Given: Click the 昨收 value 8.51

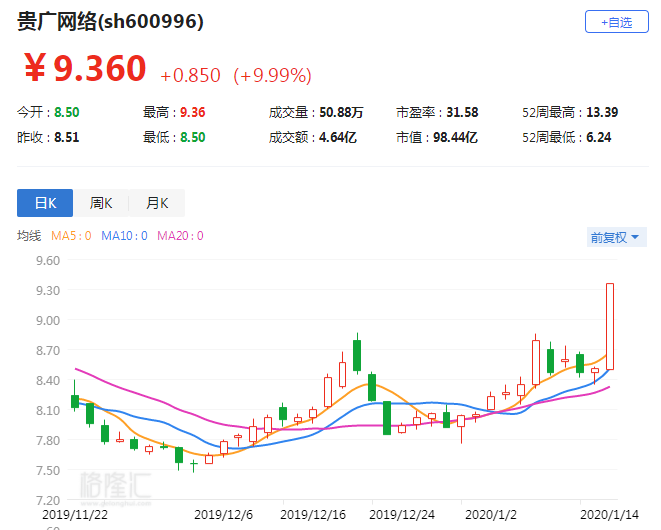Looking at the screenshot, I should click(67, 137).
